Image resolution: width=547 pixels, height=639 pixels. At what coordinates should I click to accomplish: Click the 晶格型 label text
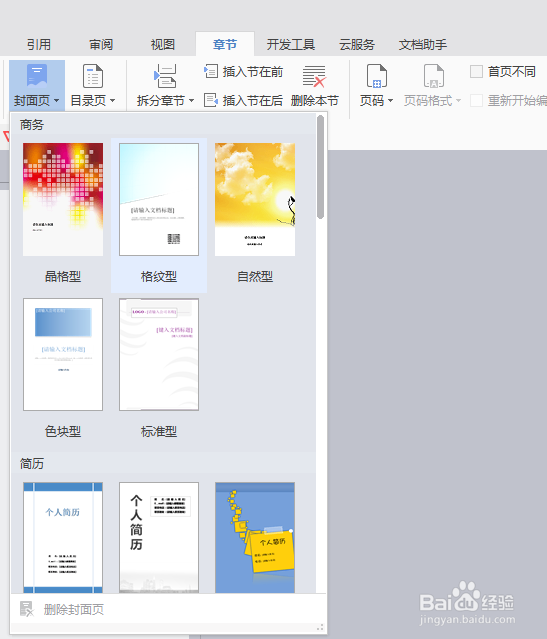(x=63, y=276)
